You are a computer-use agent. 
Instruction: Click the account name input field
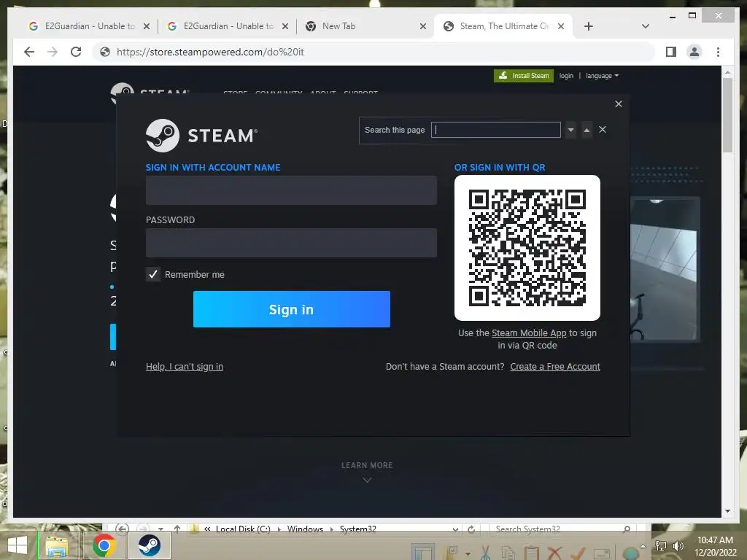point(291,190)
